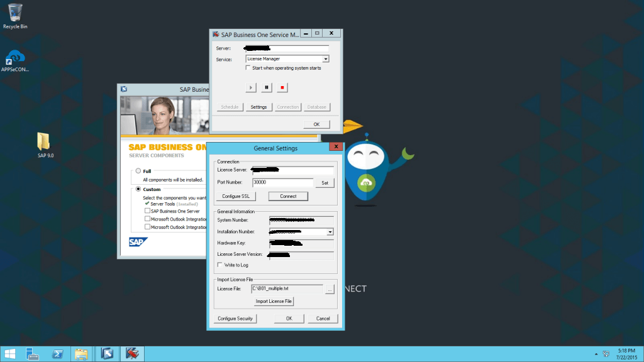Click the SAP installer window title icon

124,89
